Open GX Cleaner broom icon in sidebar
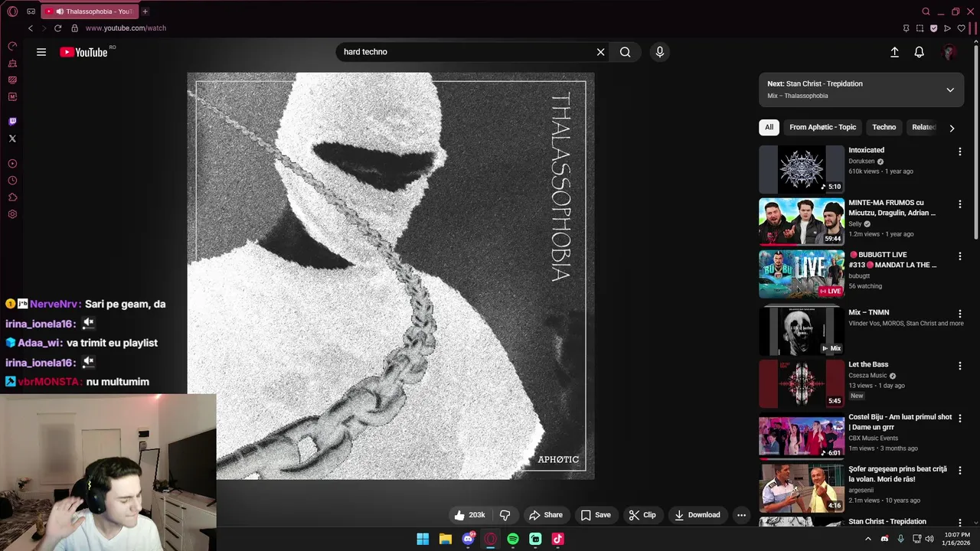This screenshot has width=980, height=551. (x=12, y=63)
